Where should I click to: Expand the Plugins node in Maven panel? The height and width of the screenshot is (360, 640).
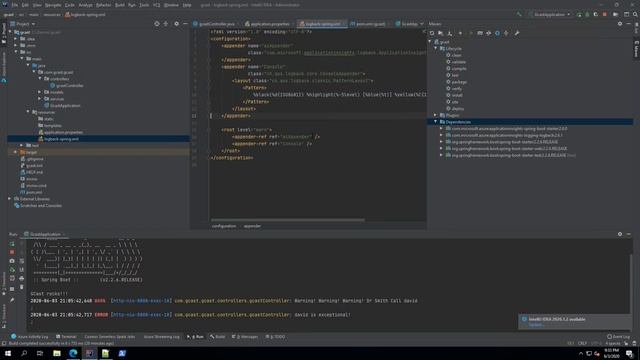(x=436, y=115)
